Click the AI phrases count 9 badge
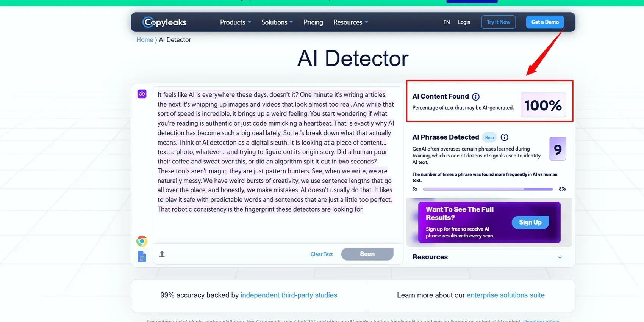This screenshot has height=322, width=644. click(x=558, y=149)
